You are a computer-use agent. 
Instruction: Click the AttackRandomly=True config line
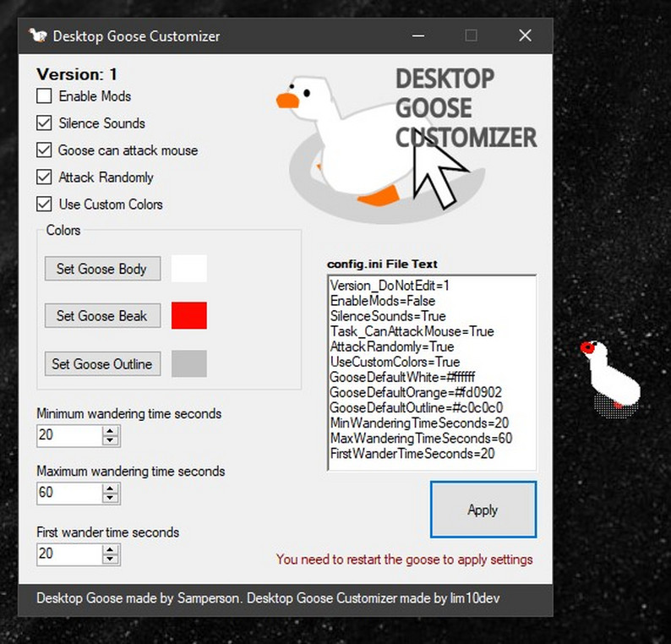coord(392,347)
